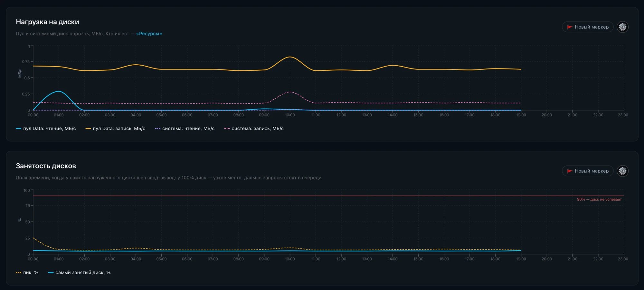Click the 10:00 peak on the orange write line
644x290 pixels.
(x=290, y=57)
